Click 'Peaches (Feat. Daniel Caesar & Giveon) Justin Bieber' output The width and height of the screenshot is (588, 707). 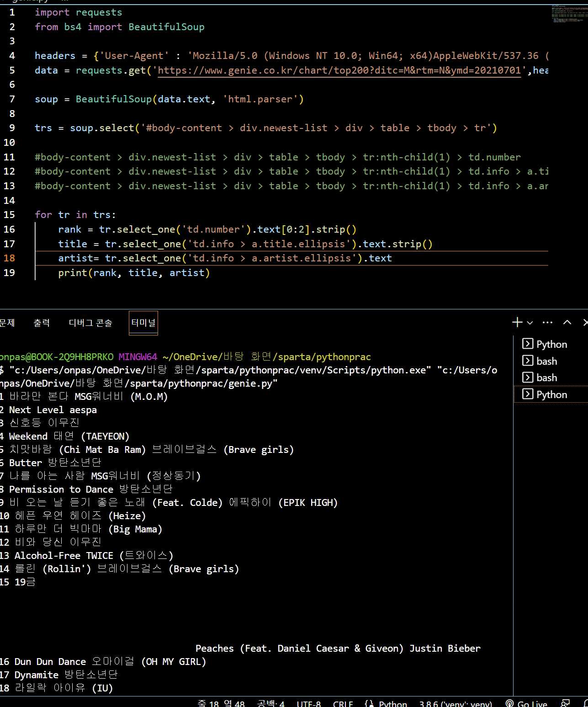coord(338,649)
